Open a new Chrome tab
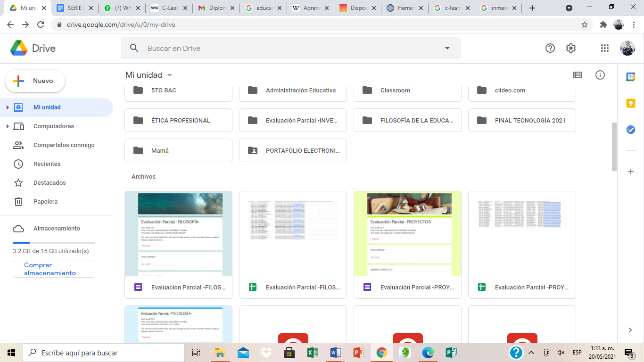Image resolution: width=644 pixels, height=362 pixels. pos(532,8)
